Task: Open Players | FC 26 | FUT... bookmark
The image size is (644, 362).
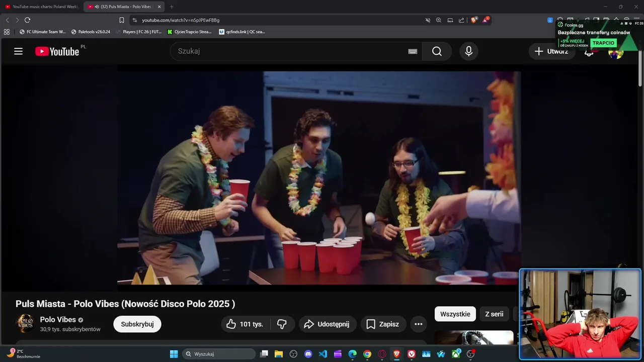Action: click(x=138, y=32)
